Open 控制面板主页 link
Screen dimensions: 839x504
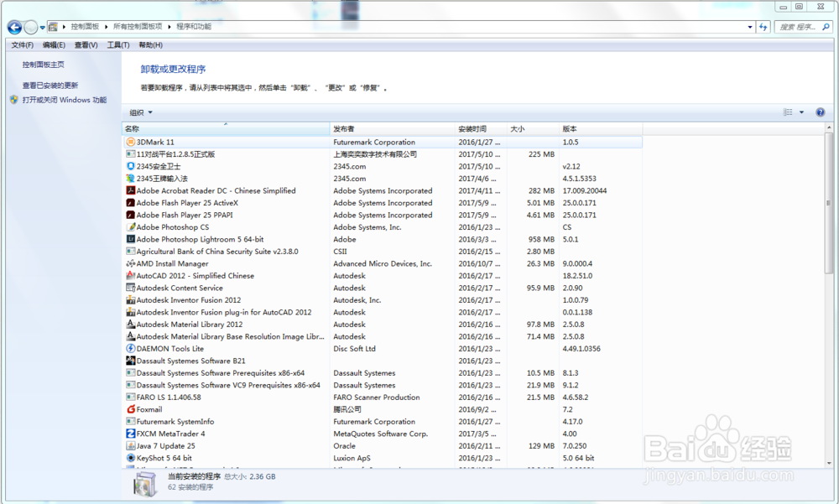point(44,65)
